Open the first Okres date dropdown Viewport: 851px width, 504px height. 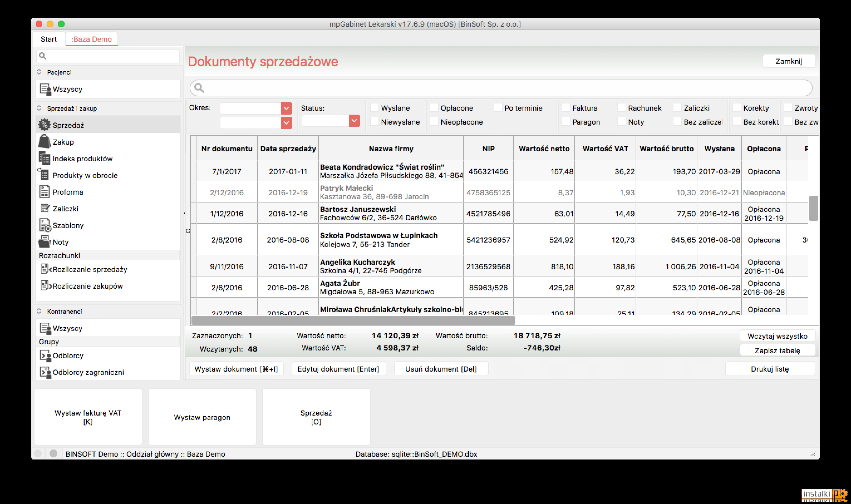pyautogui.click(x=286, y=108)
